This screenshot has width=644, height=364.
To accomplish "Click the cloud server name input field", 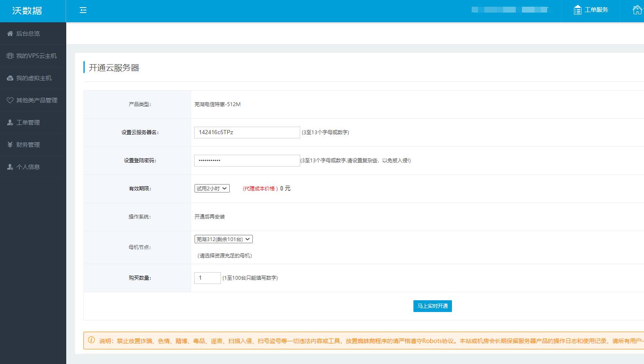I will pyautogui.click(x=247, y=133).
